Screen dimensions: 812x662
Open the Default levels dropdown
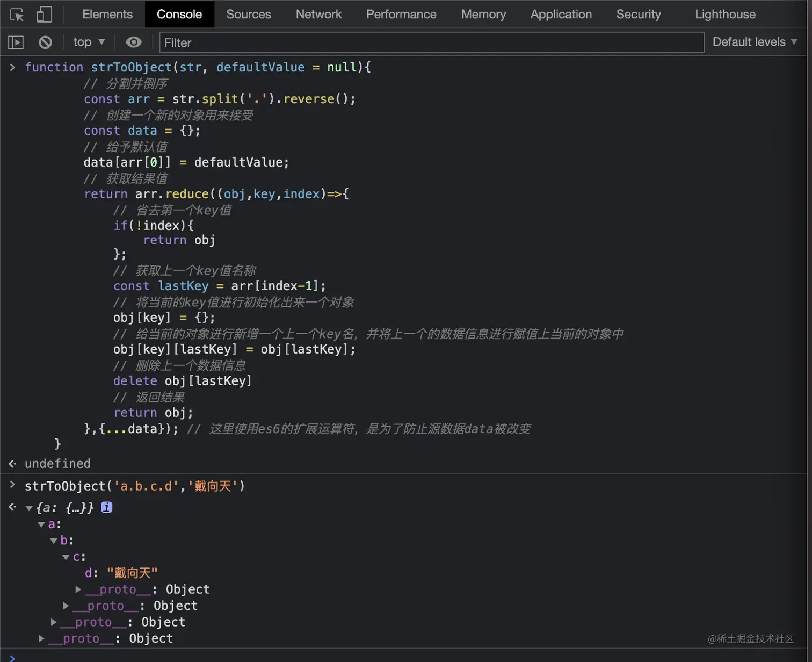pos(755,42)
